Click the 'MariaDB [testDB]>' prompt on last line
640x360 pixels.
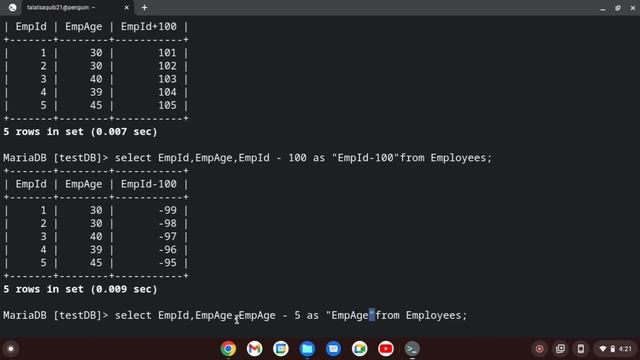[x=56, y=315]
